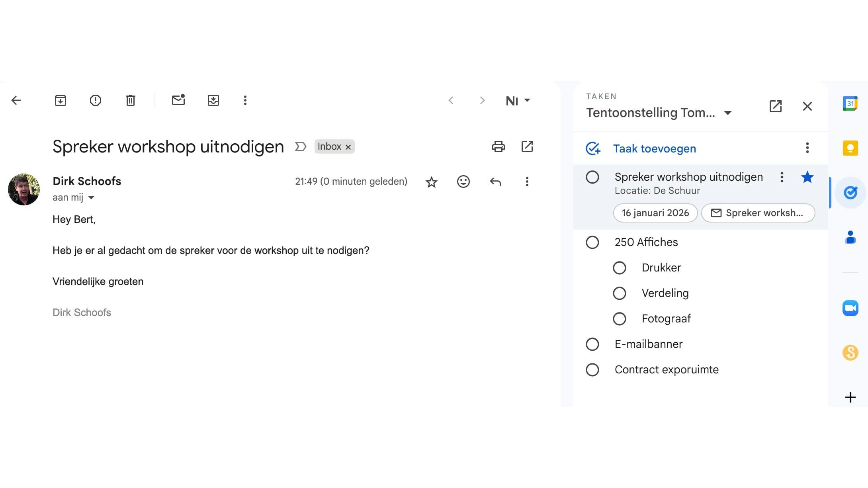868x488 pixels.
Task: Mark 250 Affiches task as complete
Action: (x=592, y=242)
